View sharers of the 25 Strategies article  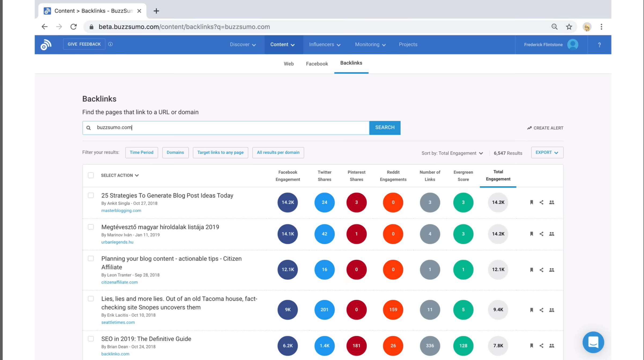coord(551,202)
